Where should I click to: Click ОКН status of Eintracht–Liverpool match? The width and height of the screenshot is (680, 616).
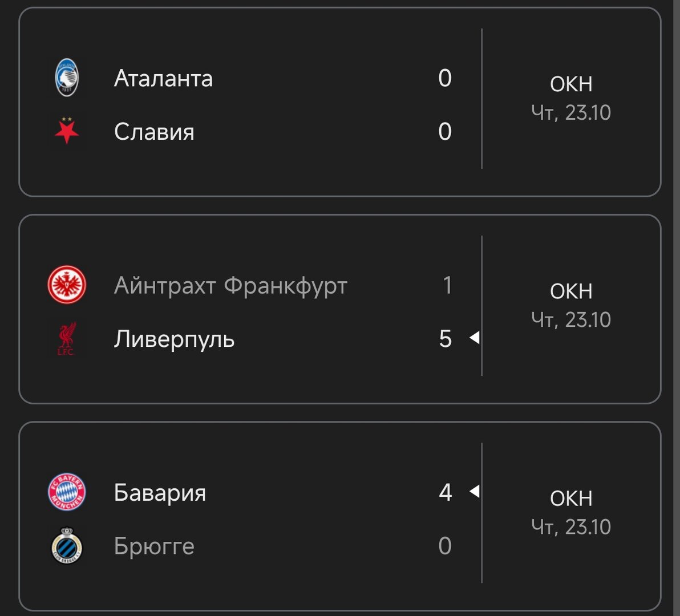coord(571,291)
